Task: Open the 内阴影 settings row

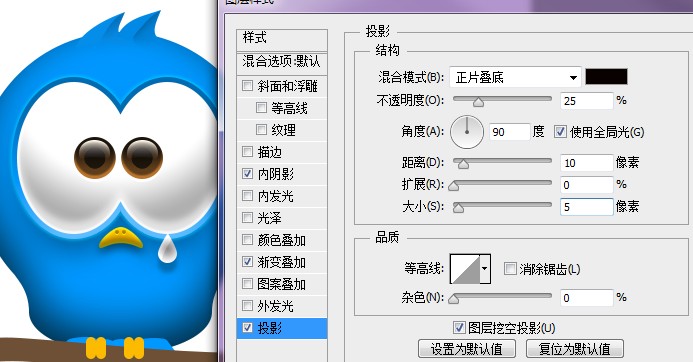Action: click(x=282, y=174)
